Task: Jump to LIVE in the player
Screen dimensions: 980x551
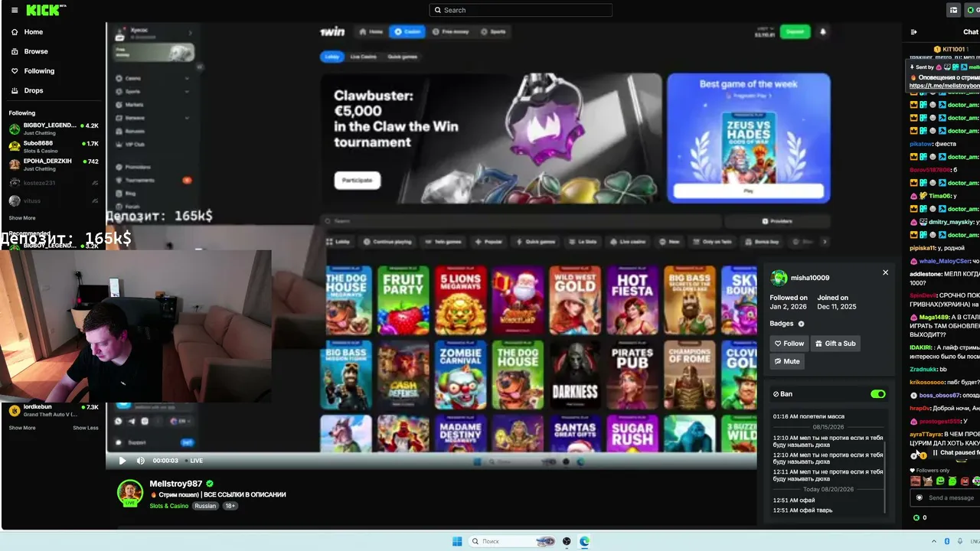Action: (x=194, y=461)
